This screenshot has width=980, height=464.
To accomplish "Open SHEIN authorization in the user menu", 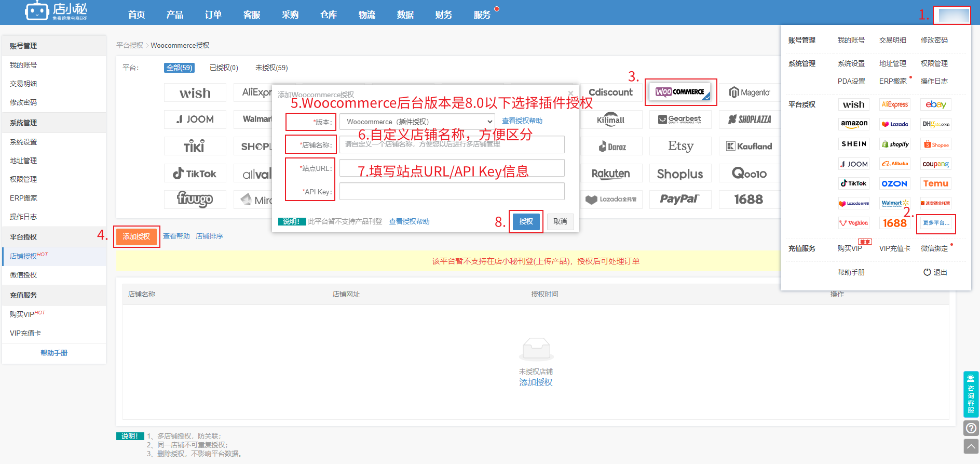I will point(854,144).
